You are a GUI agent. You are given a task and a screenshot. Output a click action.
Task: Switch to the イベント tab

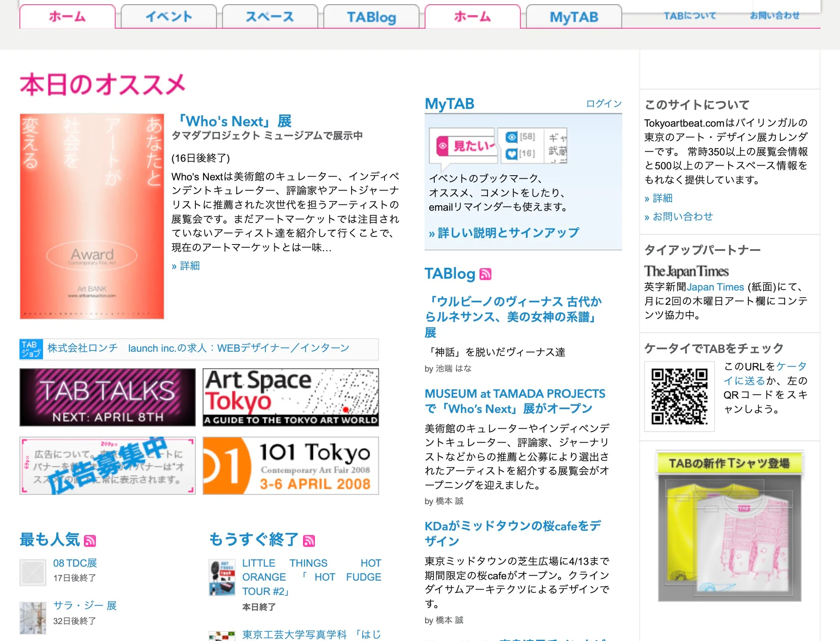pos(169,17)
